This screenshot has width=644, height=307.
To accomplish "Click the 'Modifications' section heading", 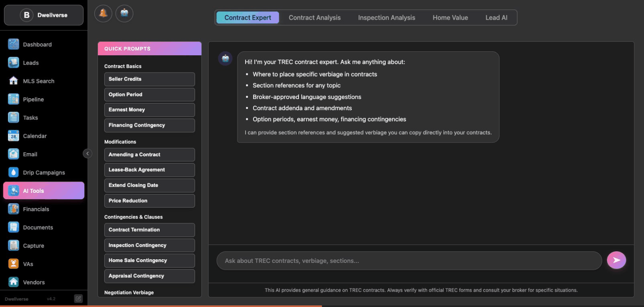I will [120, 142].
